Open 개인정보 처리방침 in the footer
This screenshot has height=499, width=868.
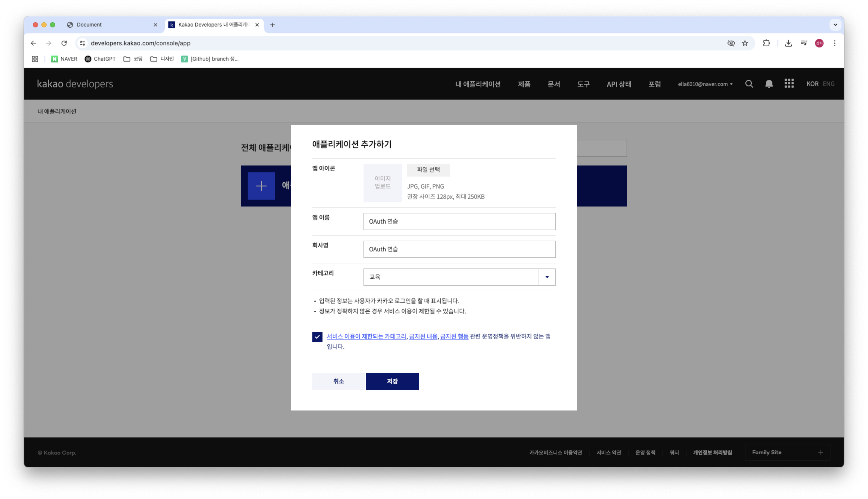point(712,452)
